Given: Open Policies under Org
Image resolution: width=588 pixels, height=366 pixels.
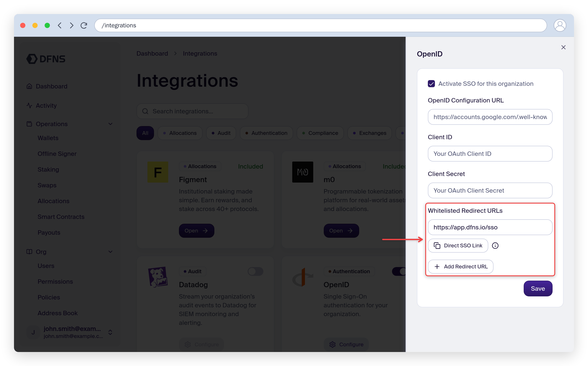Looking at the screenshot, I should pyautogui.click(x=49, y=297).
